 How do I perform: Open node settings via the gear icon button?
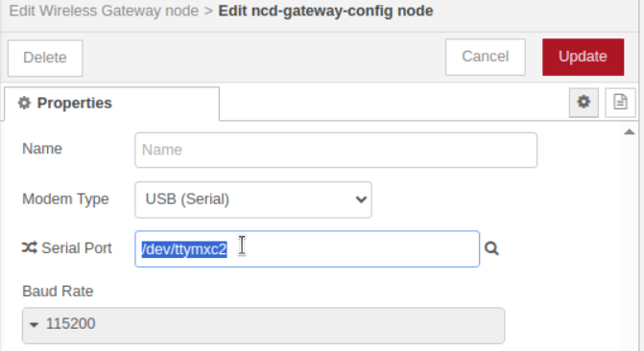click(584, 103)
